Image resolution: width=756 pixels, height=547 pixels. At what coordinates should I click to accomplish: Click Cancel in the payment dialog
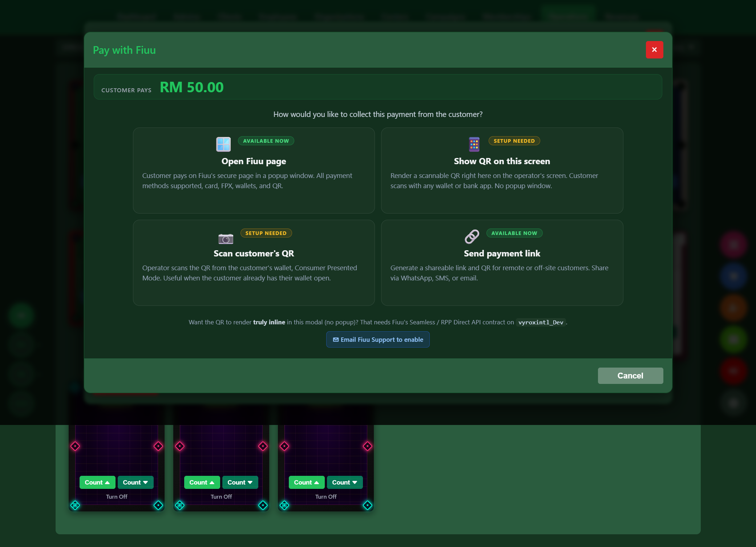pos(630,376)
